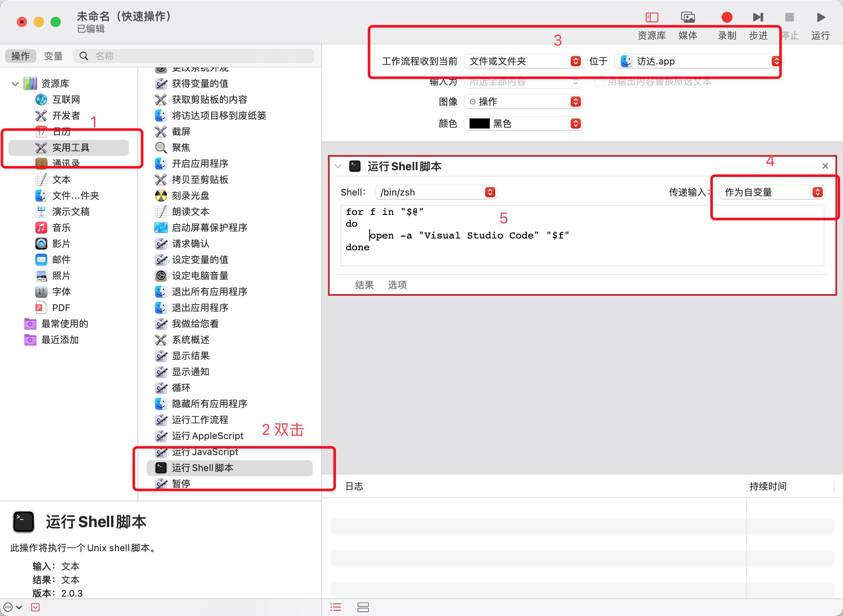Choose 运行工作流程 action
The height and width of the screenshot is (616, 843).
click(192, 420)
